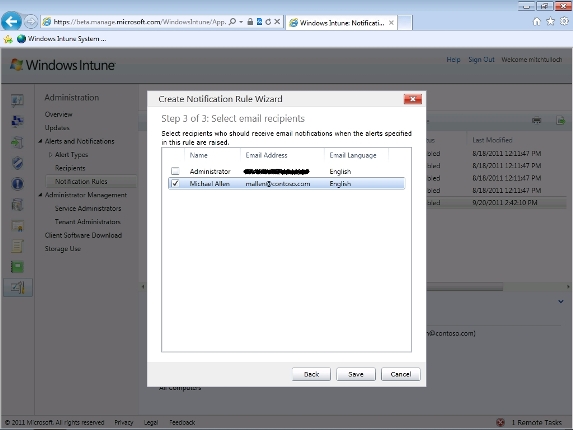Click the horizontal scrollbar under the rules list

tap(464, 287)
